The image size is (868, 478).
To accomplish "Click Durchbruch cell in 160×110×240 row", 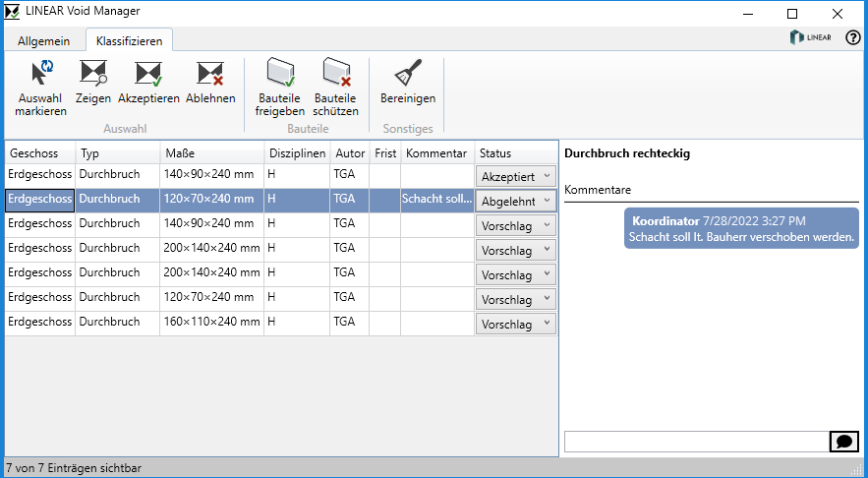I will [117, 323].
